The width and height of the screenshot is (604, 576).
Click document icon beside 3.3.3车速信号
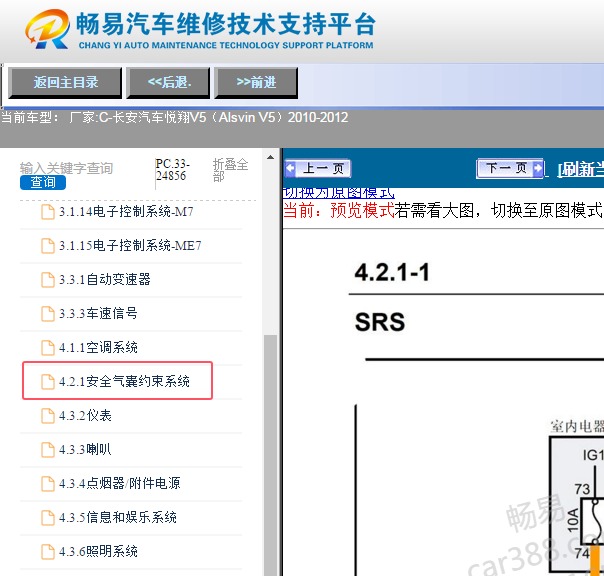tap(48, 314)
